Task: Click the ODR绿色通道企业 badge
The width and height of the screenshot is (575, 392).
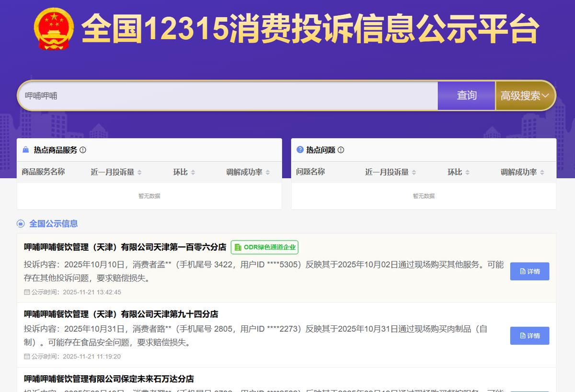Action: tap(264, 247)
